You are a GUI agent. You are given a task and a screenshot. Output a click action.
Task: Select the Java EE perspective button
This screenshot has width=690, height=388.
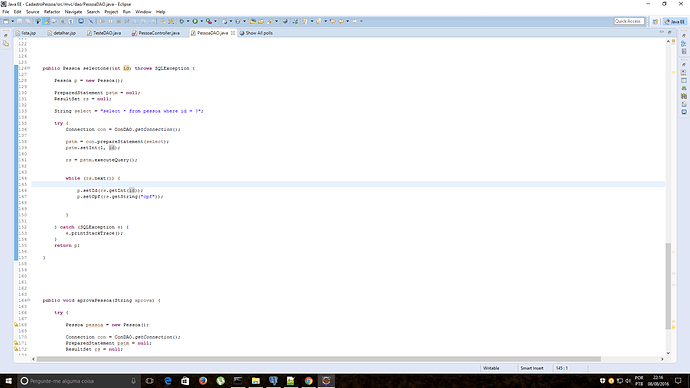[675, 21]
